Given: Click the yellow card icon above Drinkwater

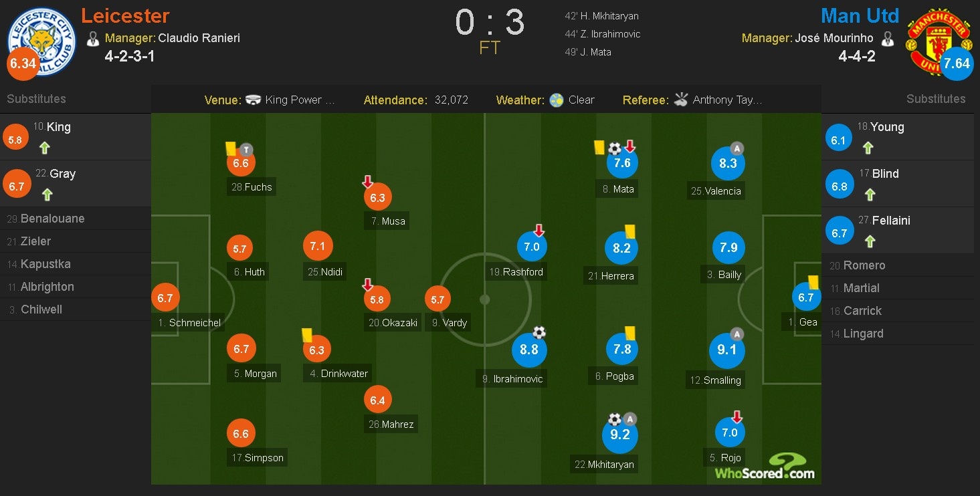Looking at the screenshot, I should 308,335.
